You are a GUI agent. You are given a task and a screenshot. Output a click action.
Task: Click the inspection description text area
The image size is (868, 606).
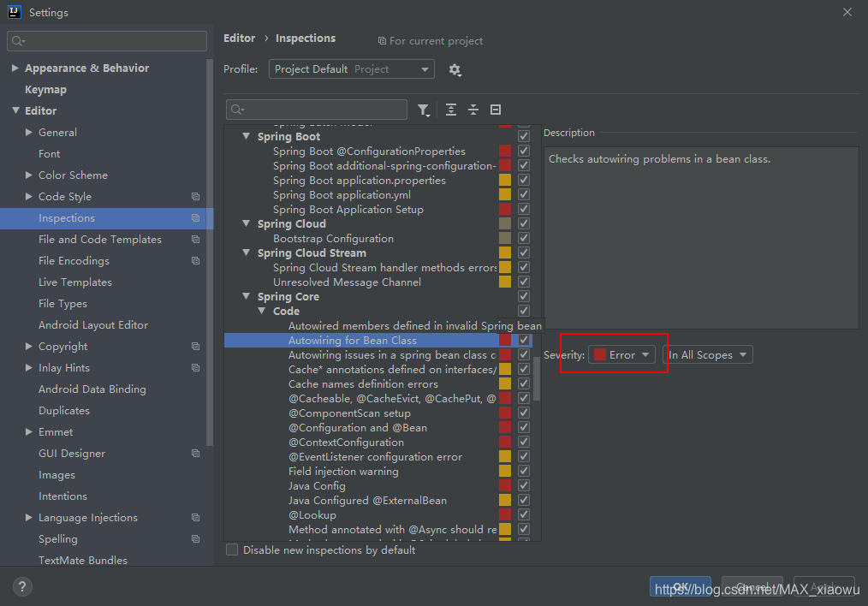coord(701,238)
